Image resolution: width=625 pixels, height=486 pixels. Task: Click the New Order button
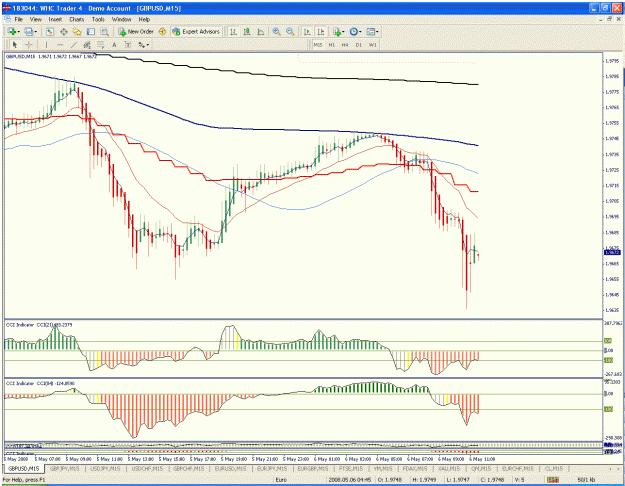tap(136, 31)
